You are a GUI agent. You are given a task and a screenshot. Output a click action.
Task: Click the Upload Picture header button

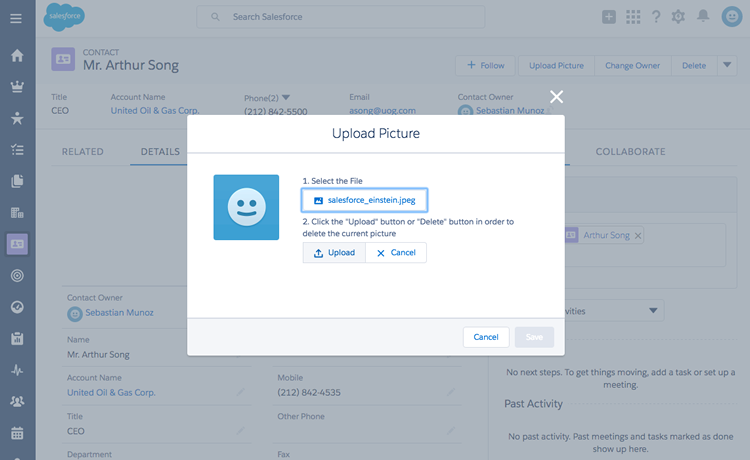(556, 66)
